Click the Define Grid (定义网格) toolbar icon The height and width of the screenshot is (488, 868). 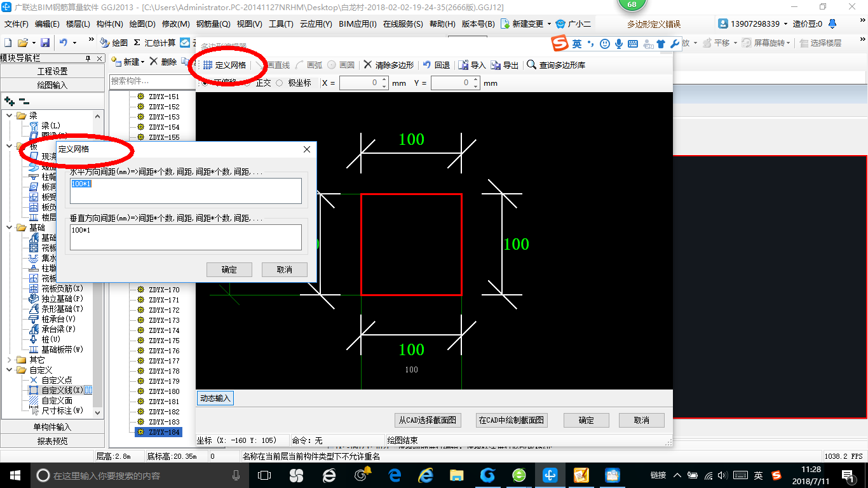click(x=208, y=65)
